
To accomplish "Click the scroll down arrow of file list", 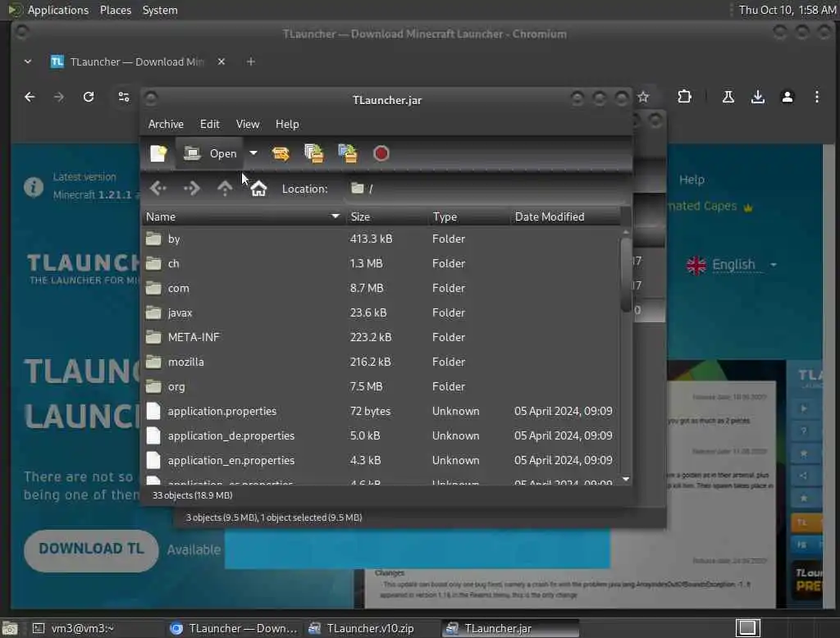I will (x=626, y=479).
